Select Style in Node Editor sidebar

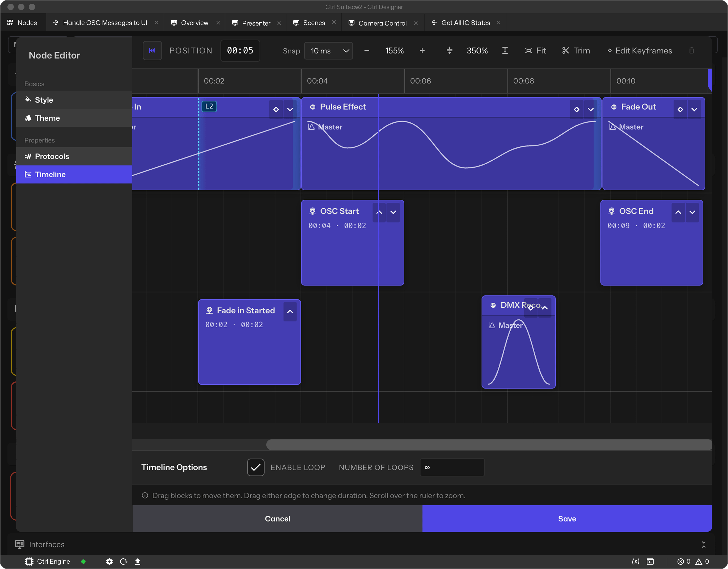(74, 100)
